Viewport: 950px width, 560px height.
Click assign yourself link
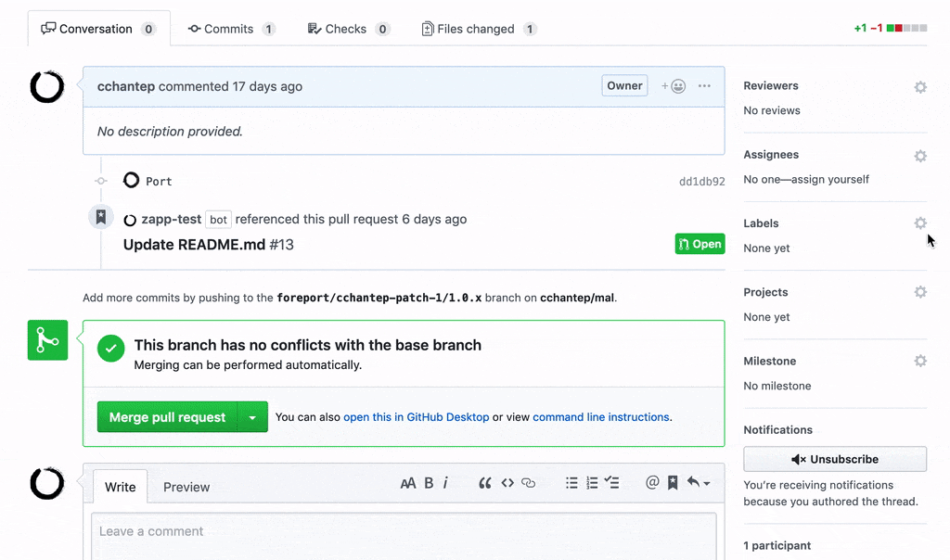click(832, 179)
